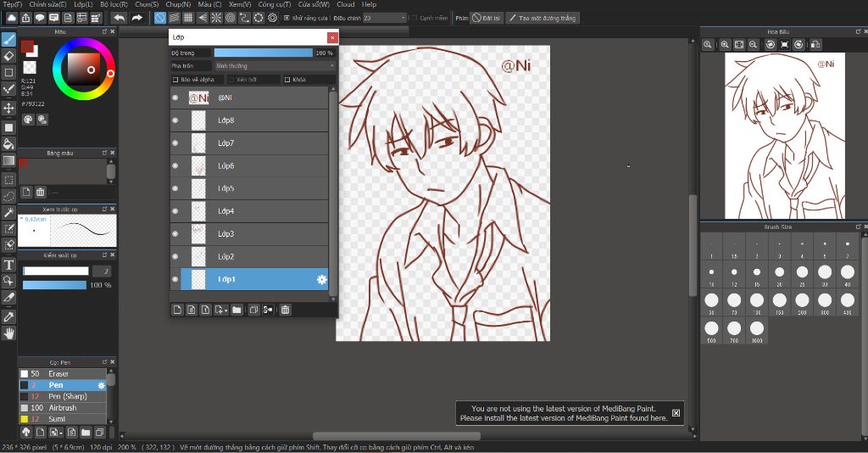Toggle the Khử răng cưa checkbox
The height and width of the screenshot is (453, 868).
pos(287,18)
